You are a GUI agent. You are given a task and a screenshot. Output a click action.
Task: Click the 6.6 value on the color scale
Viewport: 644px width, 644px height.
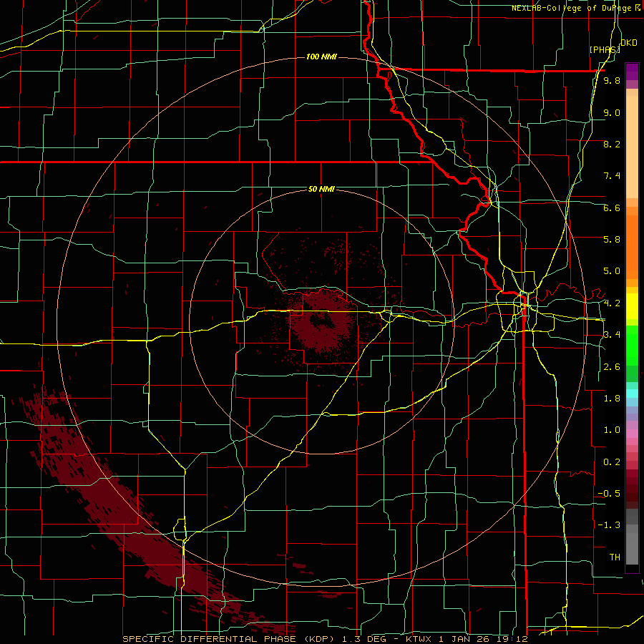tap(612, 208)
